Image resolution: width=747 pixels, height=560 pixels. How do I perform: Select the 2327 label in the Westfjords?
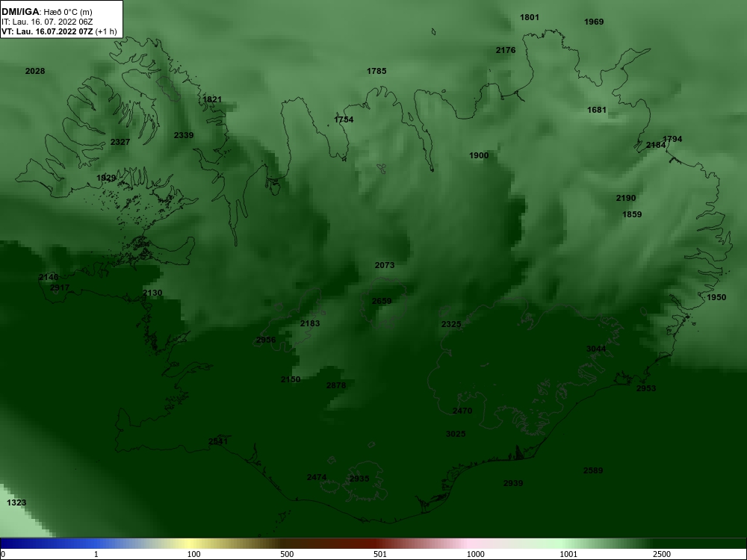[120, 142]
